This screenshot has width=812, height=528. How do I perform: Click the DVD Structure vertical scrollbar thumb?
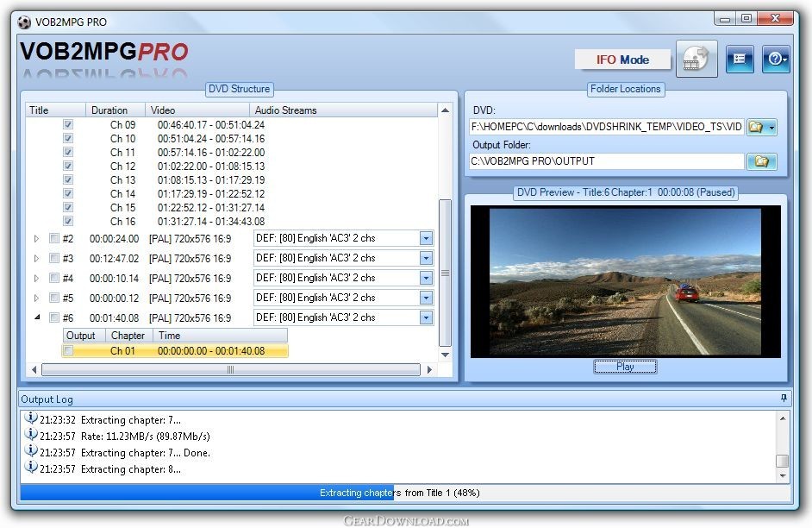(445, 273)
